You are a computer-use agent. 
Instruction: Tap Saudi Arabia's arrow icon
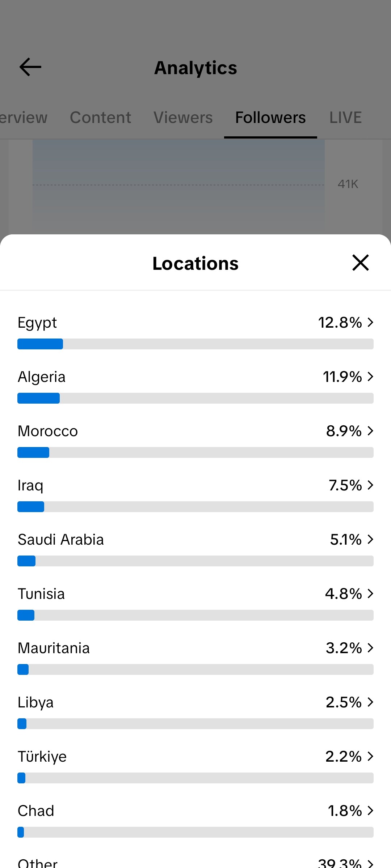coord(370,539)
